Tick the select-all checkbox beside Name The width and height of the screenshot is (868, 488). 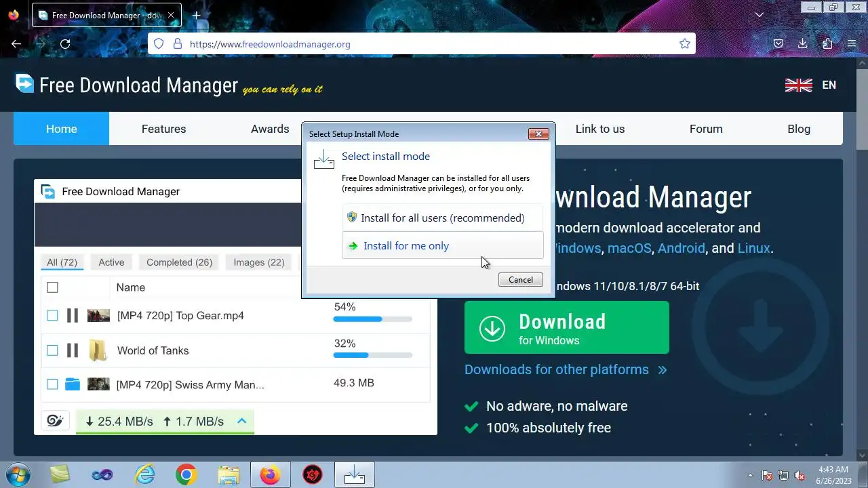pos(52,287)
